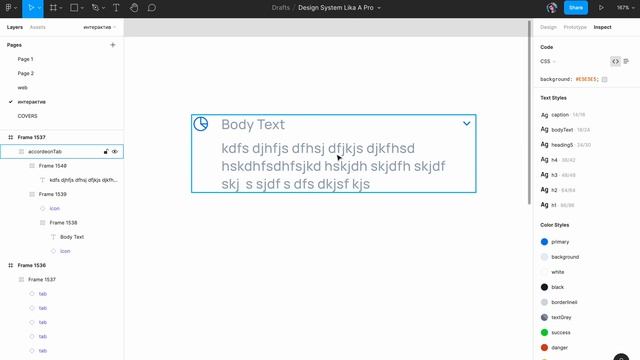Open the Figma main menu icon
This screenshot has width=640, height=360.
coord(8,8)
